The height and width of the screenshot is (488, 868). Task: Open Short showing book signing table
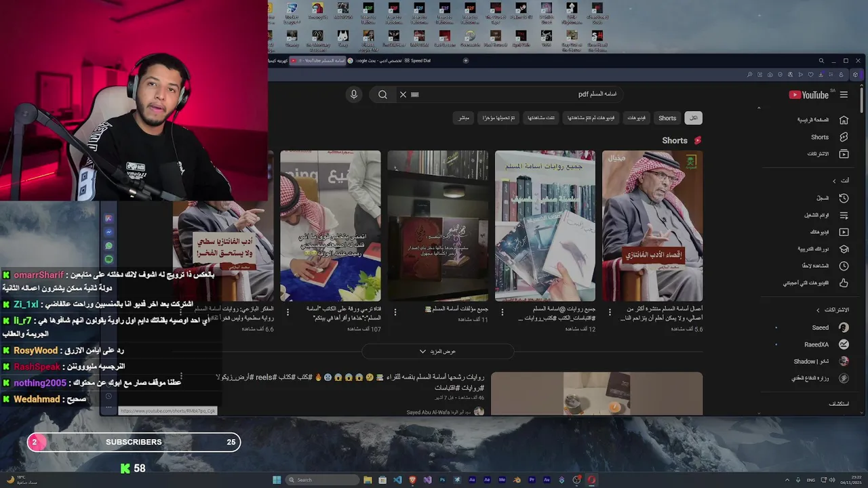[330, 226]
